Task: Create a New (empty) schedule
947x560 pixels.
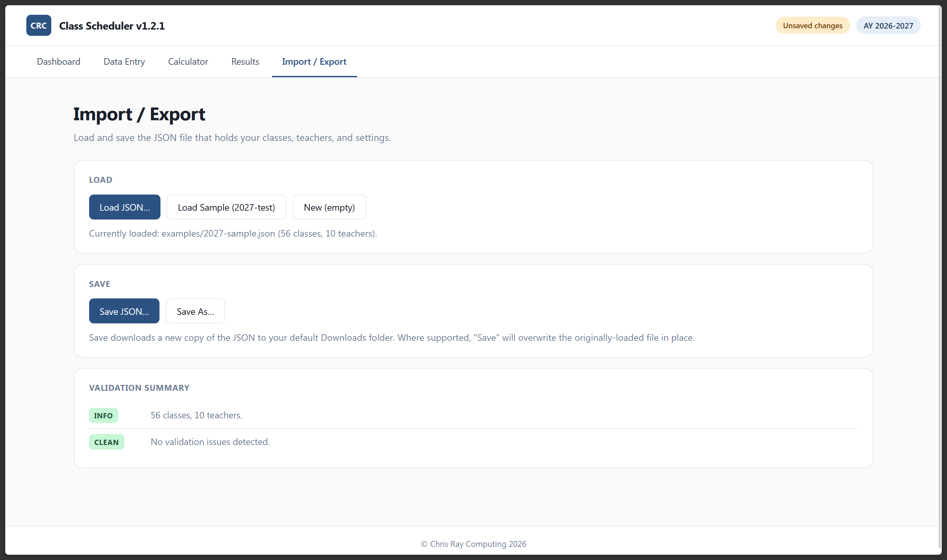Action: point(329,207)
